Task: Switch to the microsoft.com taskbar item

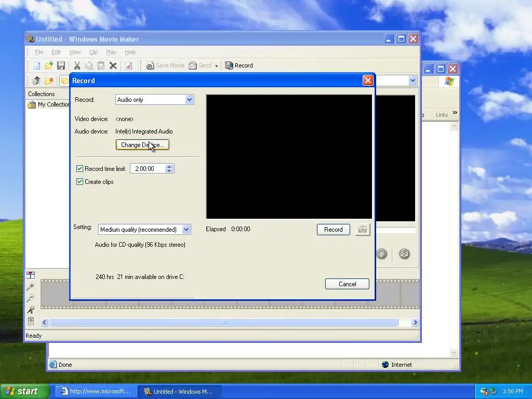Action: 96,392
